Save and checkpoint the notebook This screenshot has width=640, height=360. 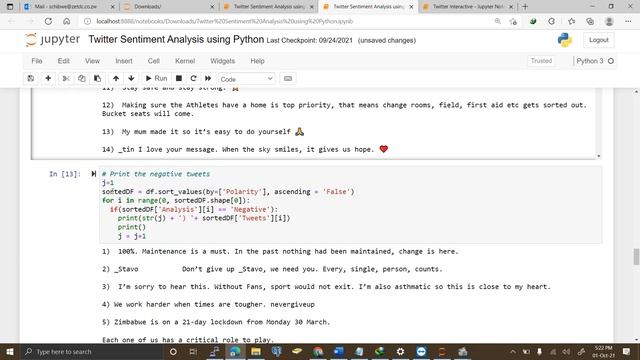(31, 78)
